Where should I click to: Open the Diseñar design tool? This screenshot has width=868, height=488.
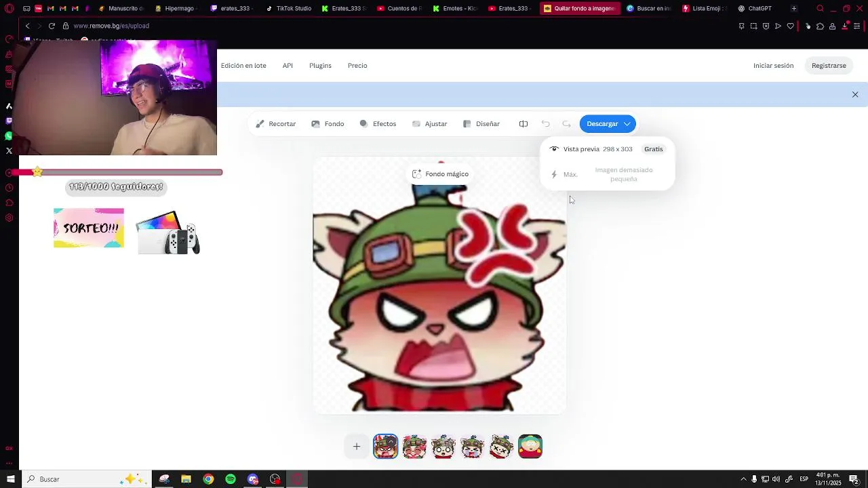point(481,124)
